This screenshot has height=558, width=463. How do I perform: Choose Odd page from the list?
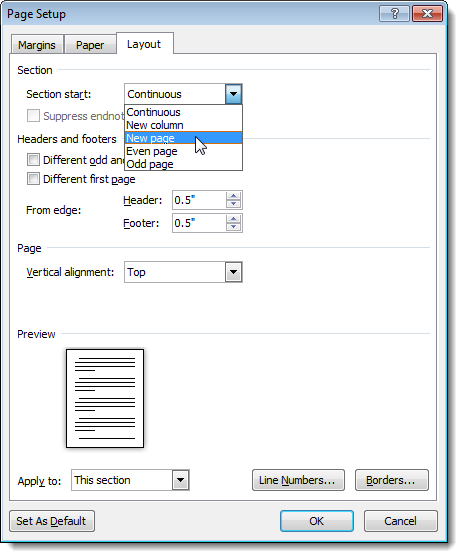pyautogui.click(x=183, y=164)
